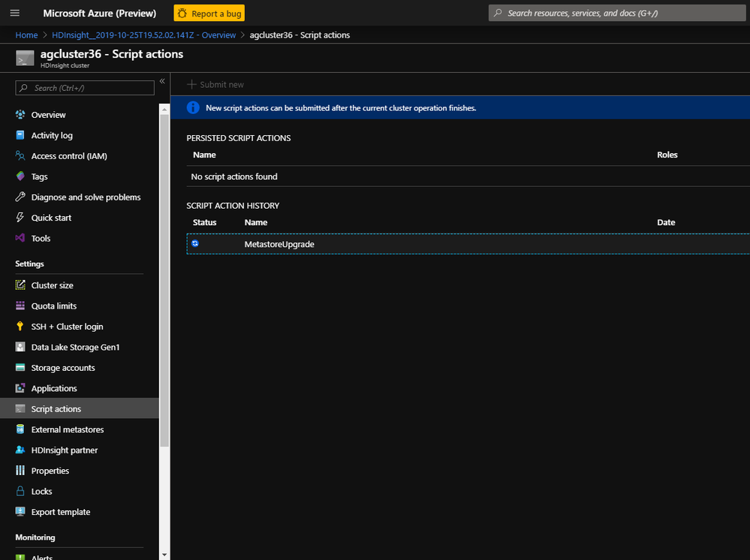Click the Script actions icon in sidebar

20,408
